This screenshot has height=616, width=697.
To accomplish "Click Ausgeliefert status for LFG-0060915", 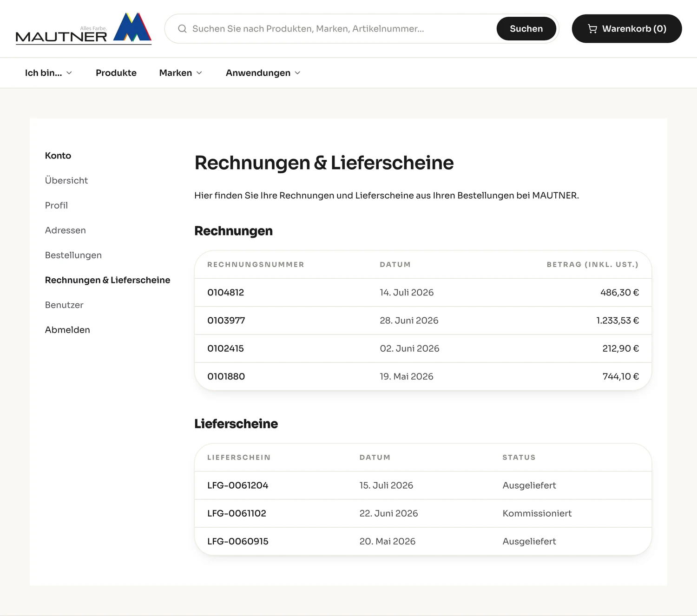I will click(x=529, y=541).
